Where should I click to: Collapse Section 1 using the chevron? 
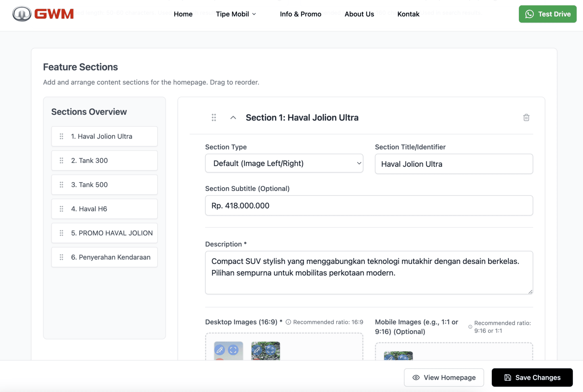point(233,118)
